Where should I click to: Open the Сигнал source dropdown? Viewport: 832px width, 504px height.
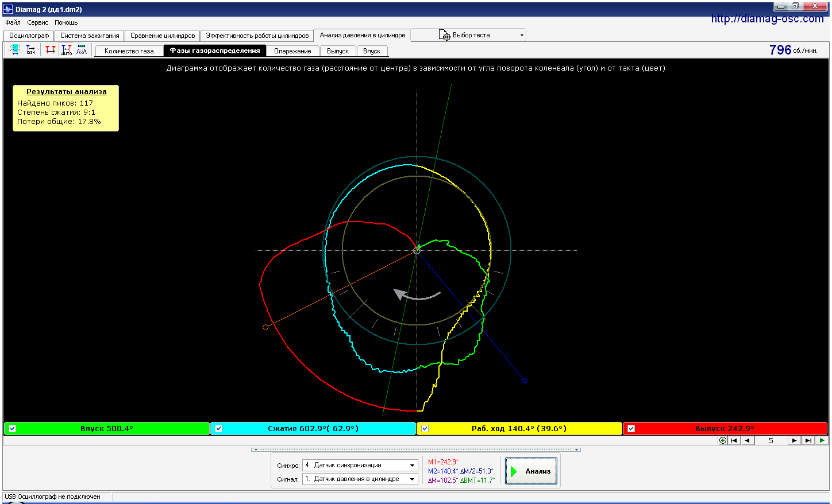[412, 479]
